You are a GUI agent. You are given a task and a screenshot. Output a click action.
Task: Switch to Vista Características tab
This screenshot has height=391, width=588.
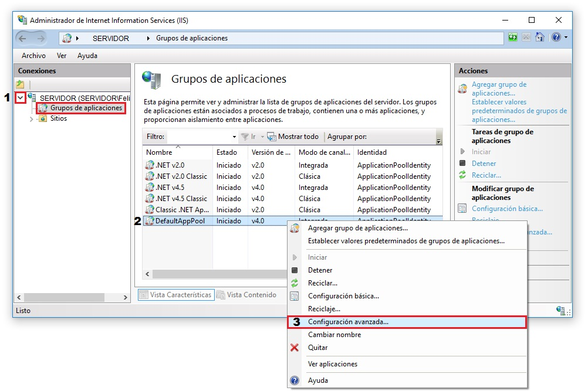176,295
